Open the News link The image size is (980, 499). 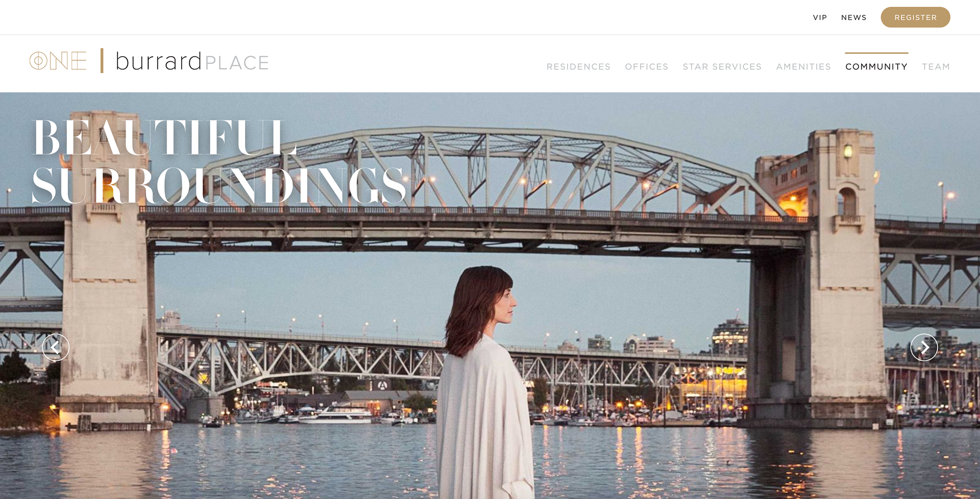(854, 17)
